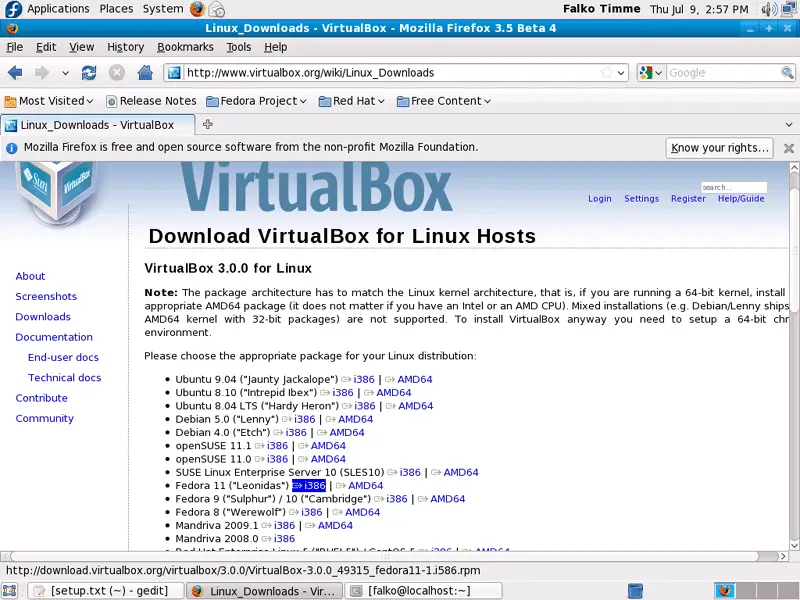This screenshot has height=600, width=800.
Task: Click the Forward arrow button
Action: [41, 73]
